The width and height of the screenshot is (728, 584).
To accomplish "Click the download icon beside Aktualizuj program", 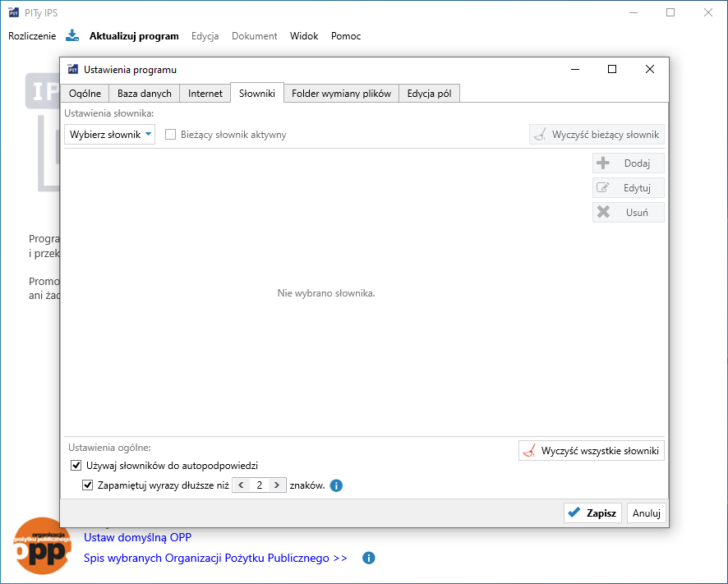I will tap(72, 35).
